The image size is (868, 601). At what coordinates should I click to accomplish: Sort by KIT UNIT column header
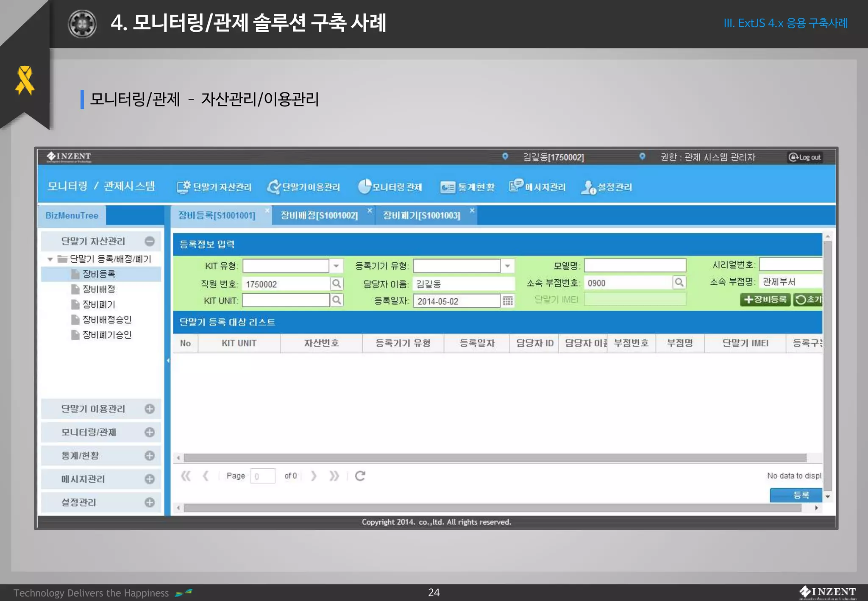point(239,343)
